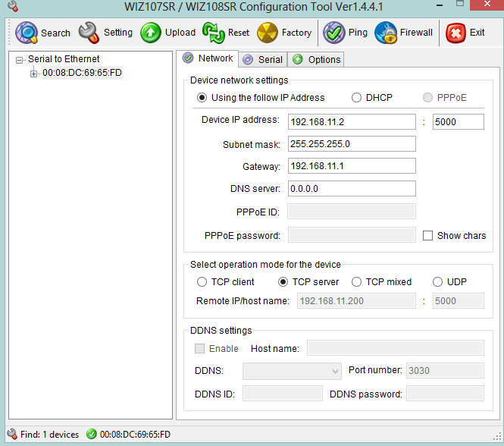Collapse the Serial to Ethernet tree node
This screenshot has height=446, width=504.
(19, 60)
